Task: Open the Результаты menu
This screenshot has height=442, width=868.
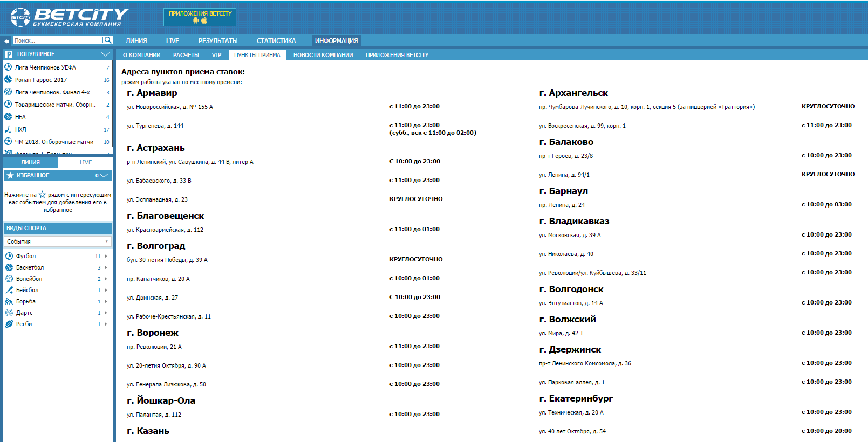Action: [218, 41]
